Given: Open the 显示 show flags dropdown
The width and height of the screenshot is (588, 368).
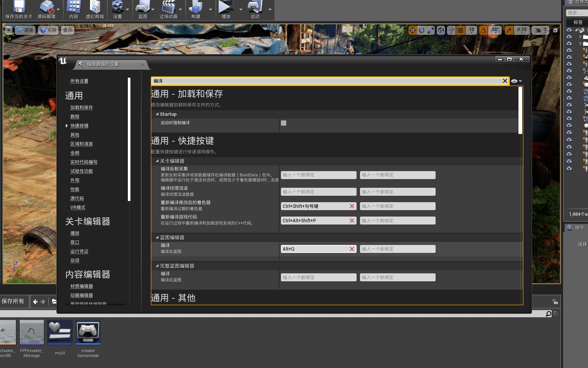Looking at the screenshot, I should pyautogui.click(x=67, y=30).
